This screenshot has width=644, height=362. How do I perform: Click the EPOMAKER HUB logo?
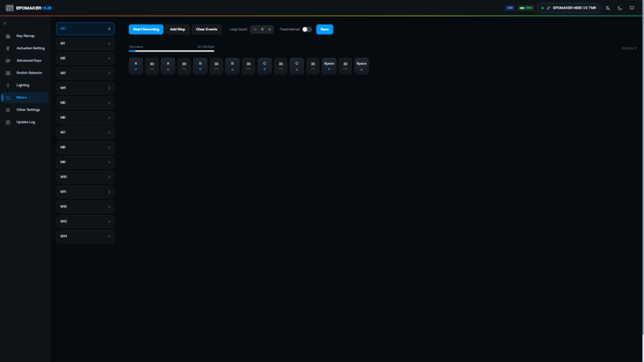28,8
